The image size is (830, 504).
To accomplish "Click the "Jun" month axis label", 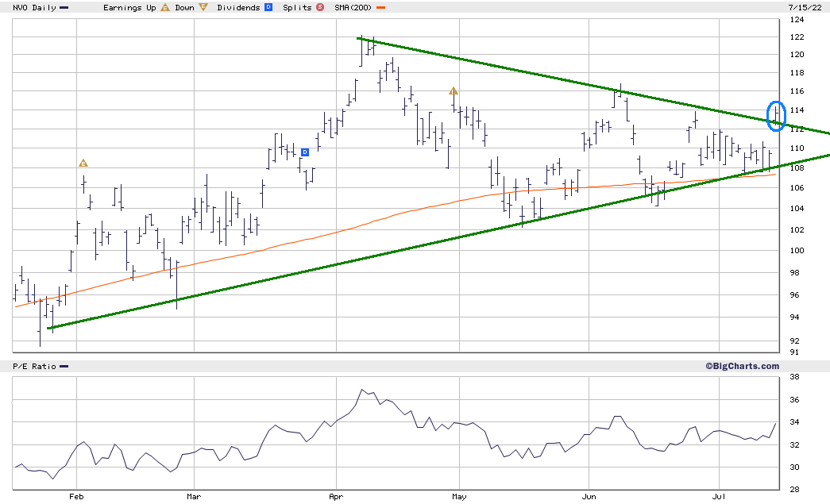I will click(589, 496).
